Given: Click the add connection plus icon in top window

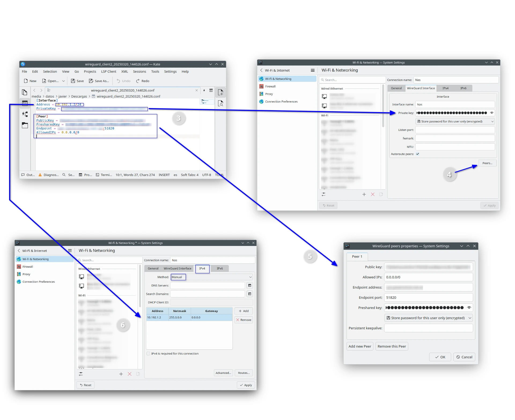Looking at the screenshot, I should pos(364,194).
